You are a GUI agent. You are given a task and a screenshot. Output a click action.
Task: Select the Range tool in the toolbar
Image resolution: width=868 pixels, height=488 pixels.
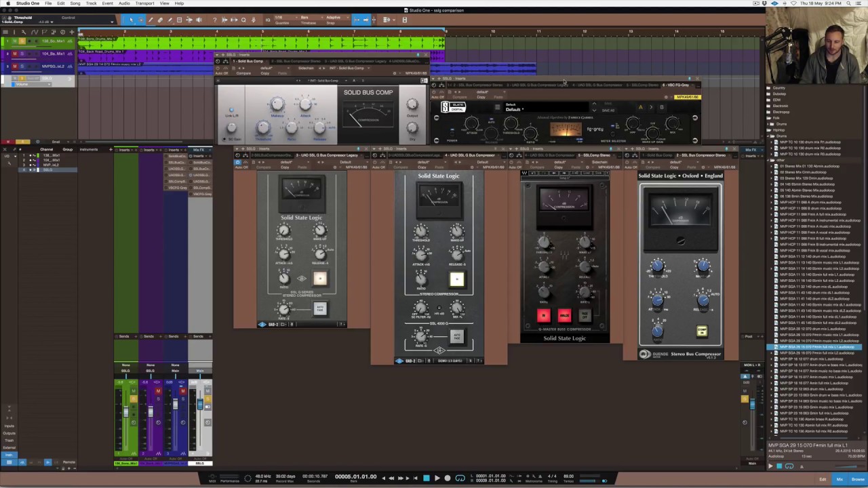coord(141,20)
